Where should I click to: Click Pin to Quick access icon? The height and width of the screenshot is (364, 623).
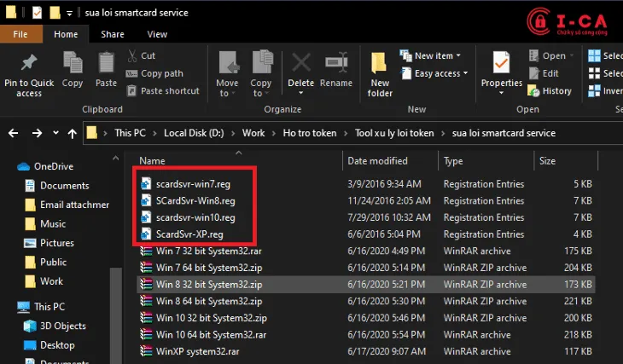click(x=29, y=63)
